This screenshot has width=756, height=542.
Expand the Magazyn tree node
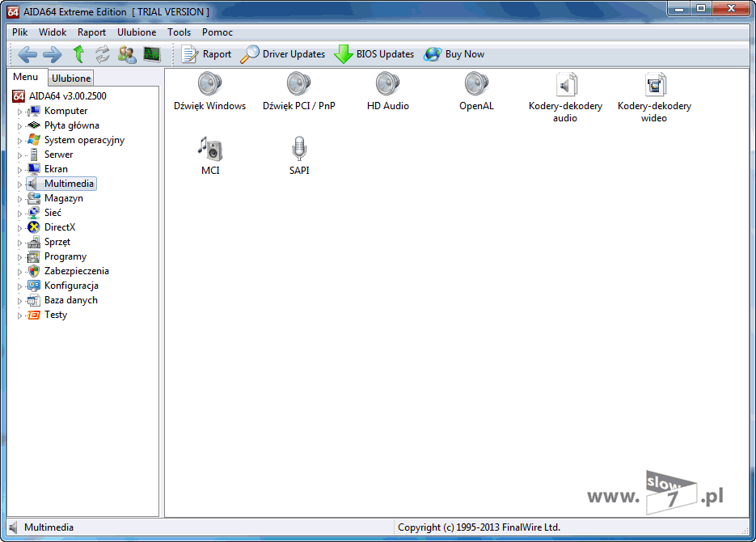click(x=19, y=199)
